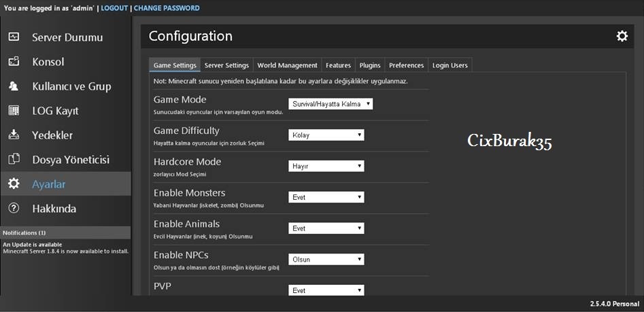
Task: Open the Login Users tab
Action: [x=450, y=65]
